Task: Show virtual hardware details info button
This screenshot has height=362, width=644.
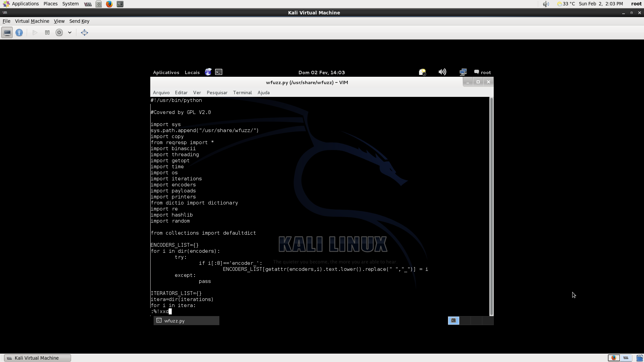Action: tap(19, 33)
